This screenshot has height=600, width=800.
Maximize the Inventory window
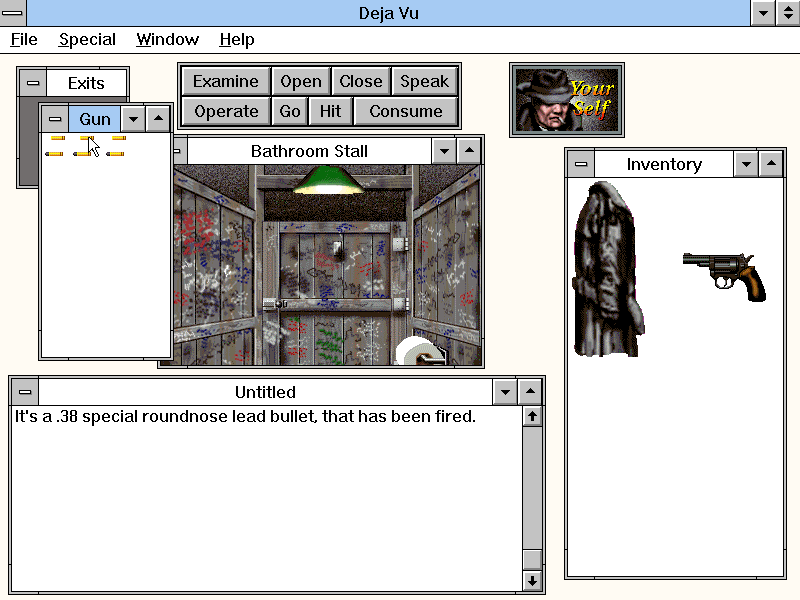771,164
